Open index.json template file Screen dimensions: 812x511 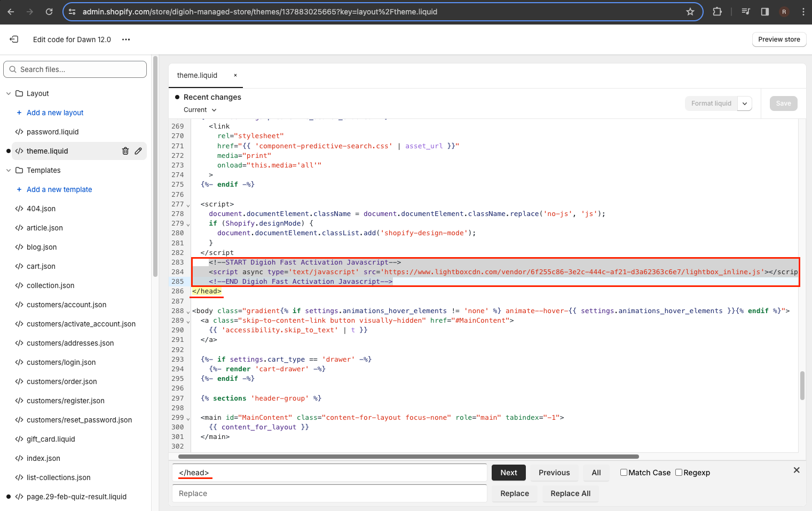click(x=43, y=458)
